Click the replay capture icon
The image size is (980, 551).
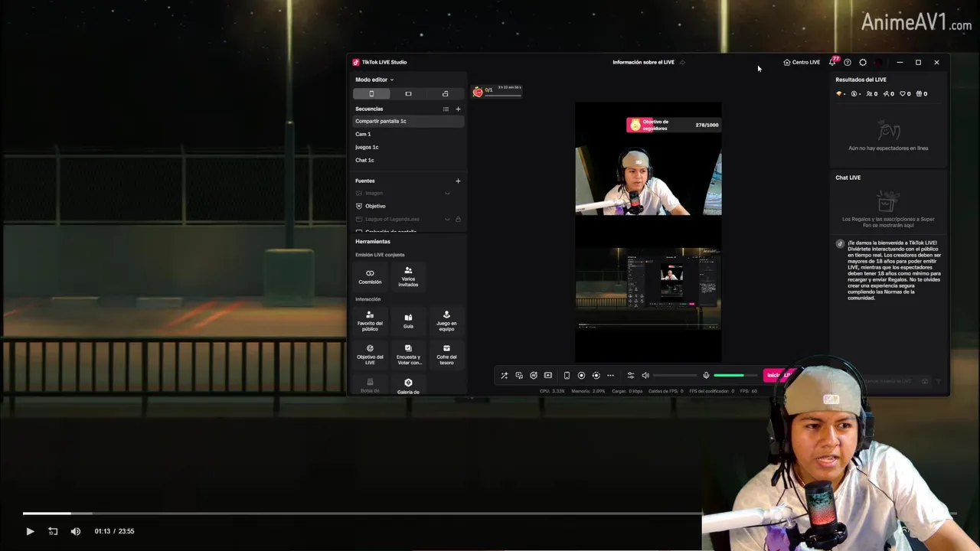pos(596,375)
